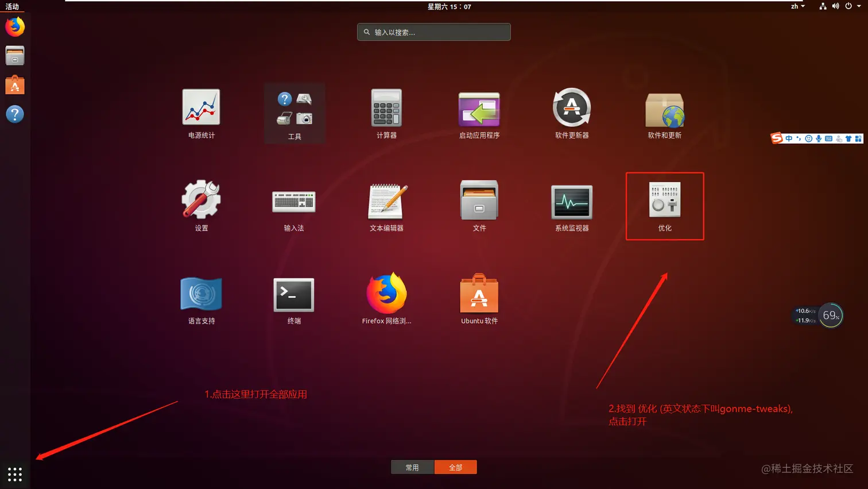The image size is (868, 489).
Task: Switch to the All (全部) tab
Action: 456,467
